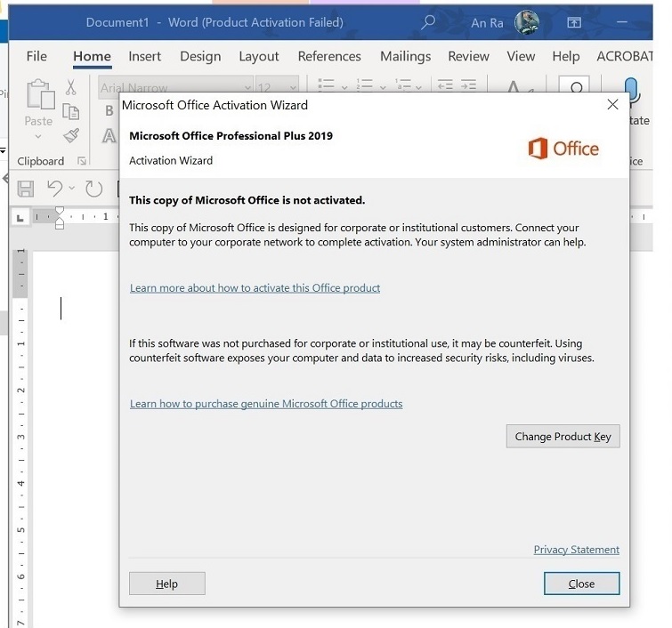This screenshot has height=628, width=672.
Task: Click the Change Product Key button
Action: [x=563, y=436]
